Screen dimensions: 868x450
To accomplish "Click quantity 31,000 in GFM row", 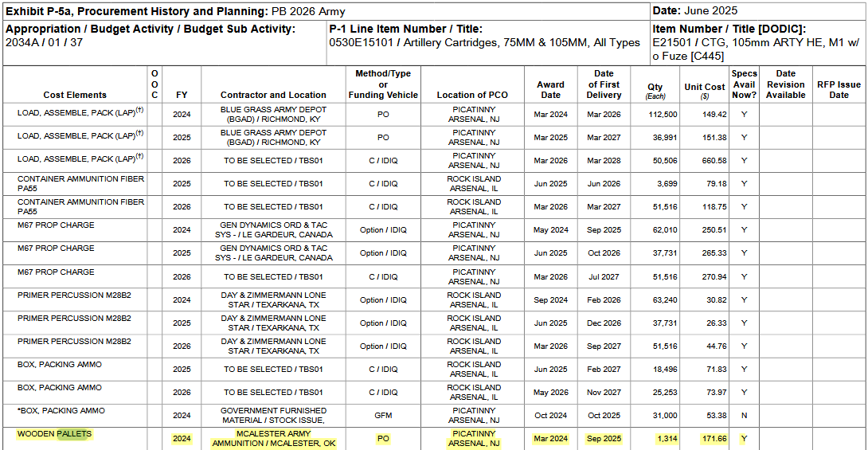I will pyautogui.click(x=665, y=416).
